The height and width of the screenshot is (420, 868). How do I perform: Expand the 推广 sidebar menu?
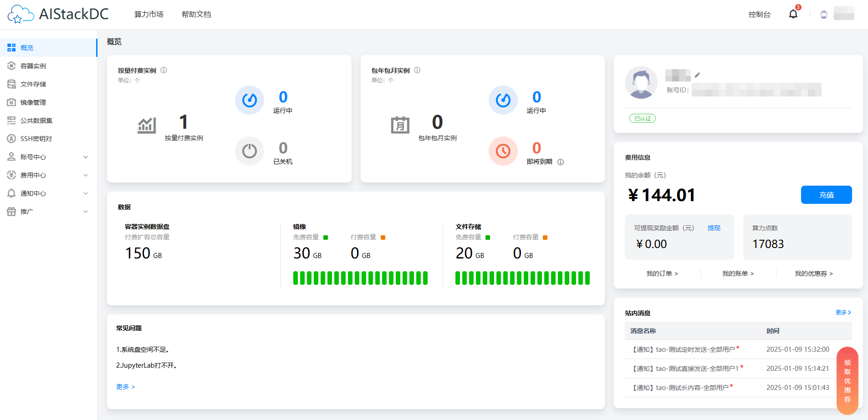tap(48, 212)
